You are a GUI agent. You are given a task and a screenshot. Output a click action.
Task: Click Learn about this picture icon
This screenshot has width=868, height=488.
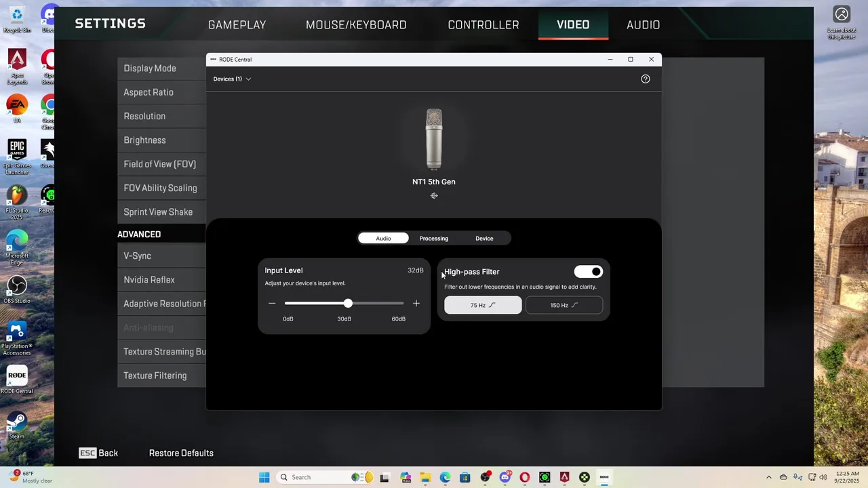pyautogui.click(x=842, y=22)
